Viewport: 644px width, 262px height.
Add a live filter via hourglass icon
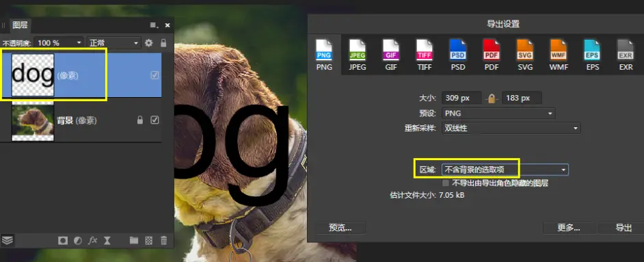[x=107, y=241]
